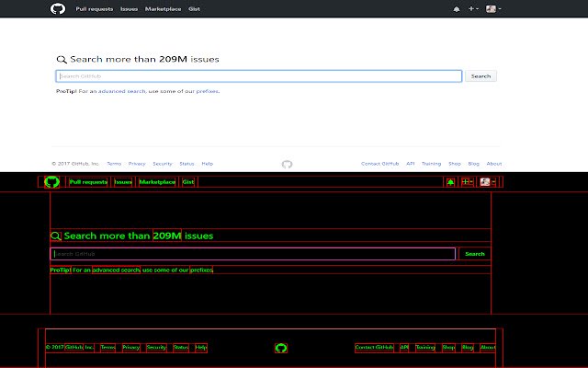Click the search field in dark annotated copy
Screen dimensions: 588x368
coord(253,254)
